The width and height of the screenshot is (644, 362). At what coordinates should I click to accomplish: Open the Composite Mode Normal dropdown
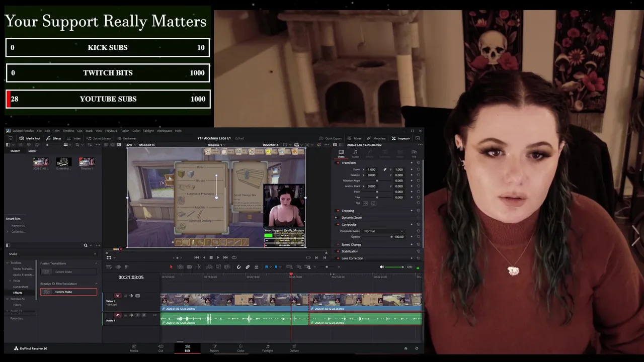coord(383,231)
